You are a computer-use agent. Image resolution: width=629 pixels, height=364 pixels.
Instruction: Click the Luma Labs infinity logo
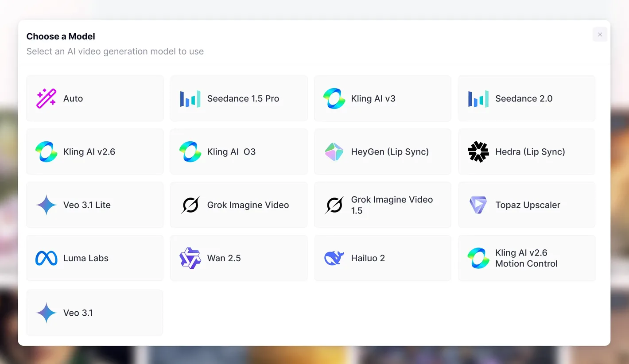46,258
